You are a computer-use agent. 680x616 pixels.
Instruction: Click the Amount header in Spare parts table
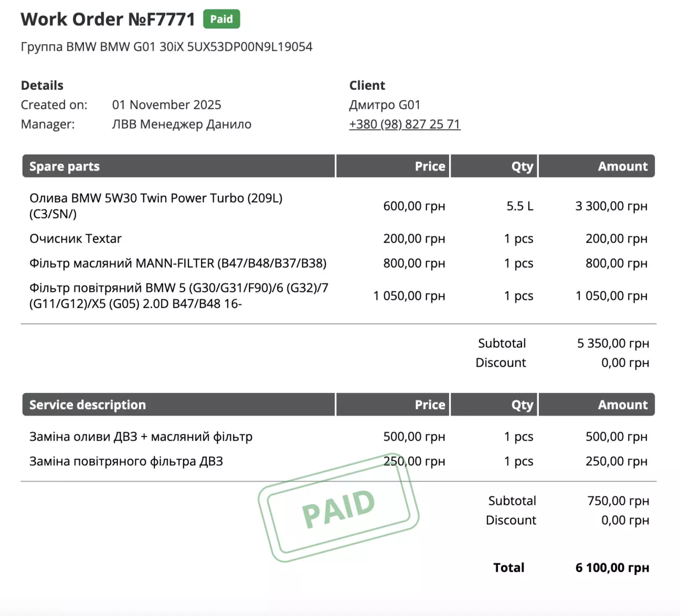coord(622,166)
